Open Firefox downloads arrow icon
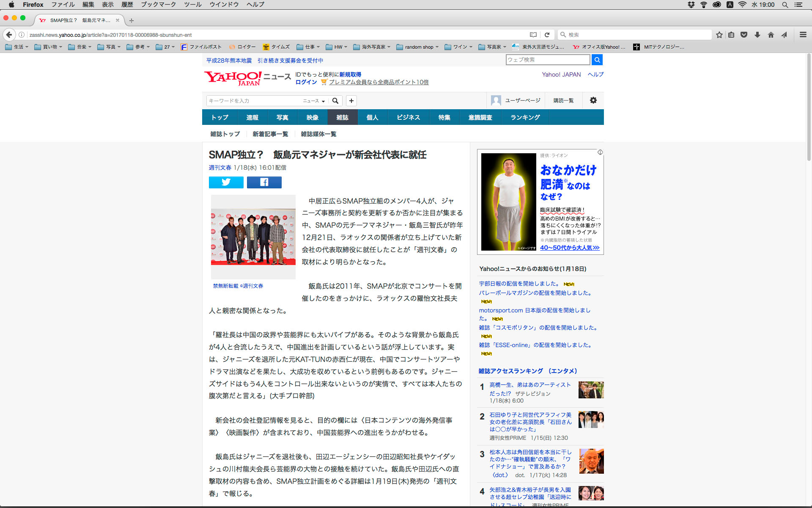The height and width of the screenshot is (508, 812). [757, 35]
